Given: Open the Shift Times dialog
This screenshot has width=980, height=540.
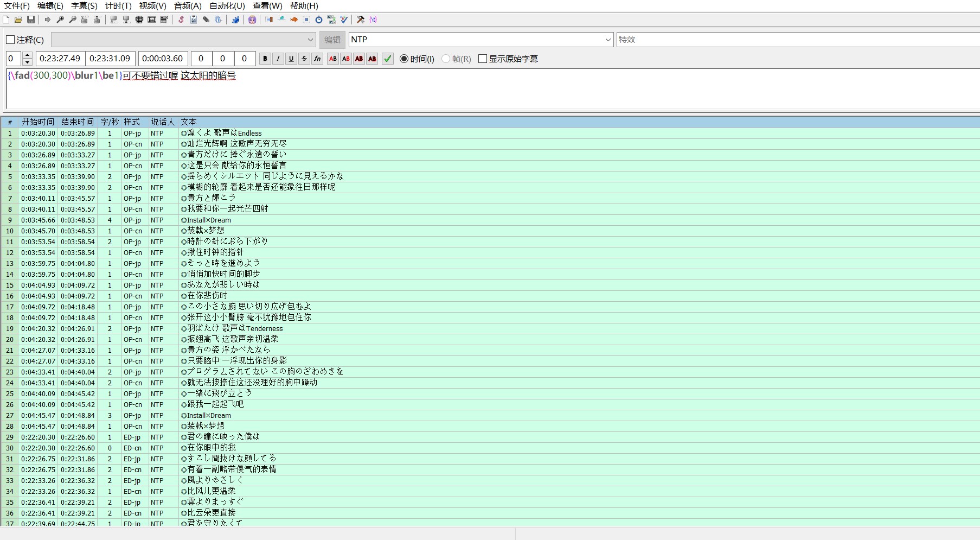Looking at the screenshot, I should click(x=269, y=20).
